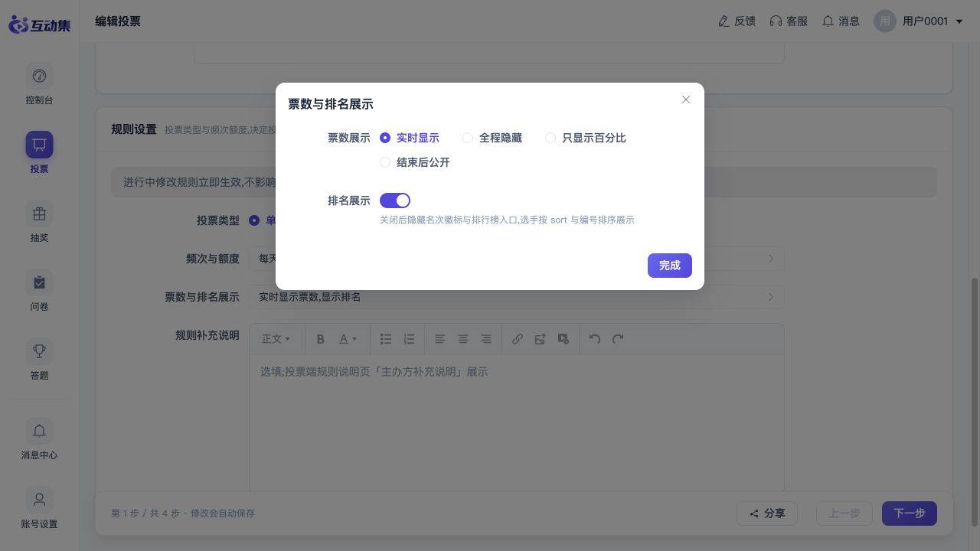The height and width of the screenshot is (551, 980).
Task: Undo the last editor action
Action: (x=595, y=339)
